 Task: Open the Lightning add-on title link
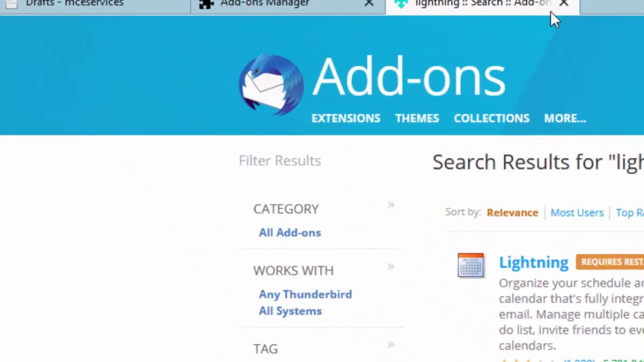[x=533, y=262]
